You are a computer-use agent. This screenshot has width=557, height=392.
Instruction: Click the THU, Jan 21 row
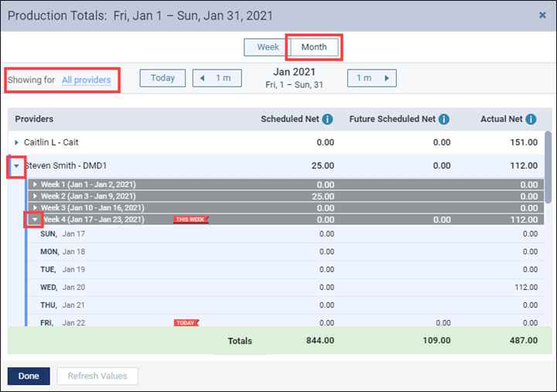pyautogui.click(x=286, y=305)
